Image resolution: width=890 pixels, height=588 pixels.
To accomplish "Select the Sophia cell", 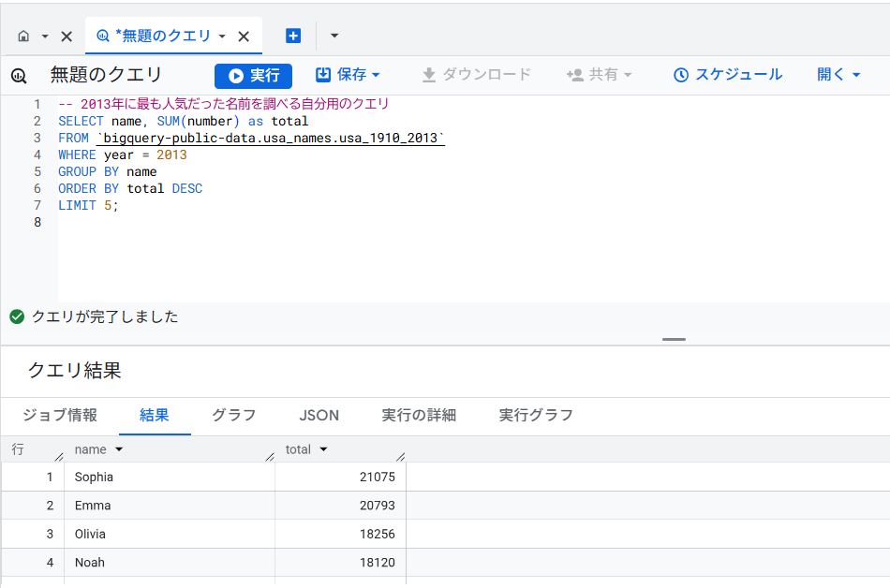I will coord(170,477).
